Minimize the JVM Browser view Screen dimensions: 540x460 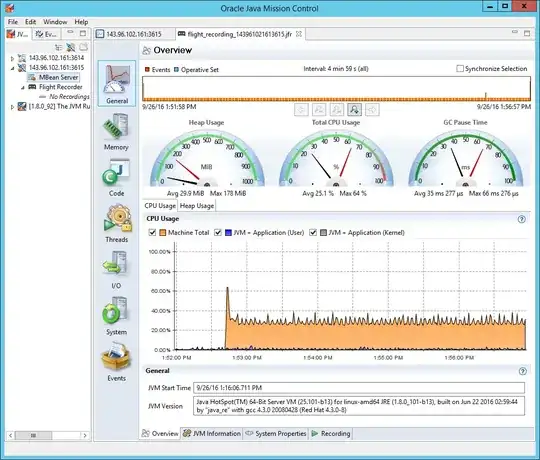(x=70, y=33)
